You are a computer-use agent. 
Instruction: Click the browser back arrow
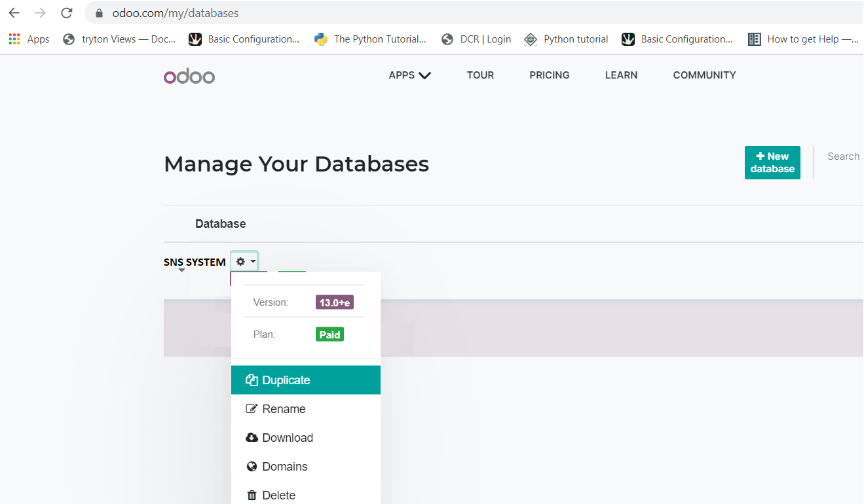14,13
